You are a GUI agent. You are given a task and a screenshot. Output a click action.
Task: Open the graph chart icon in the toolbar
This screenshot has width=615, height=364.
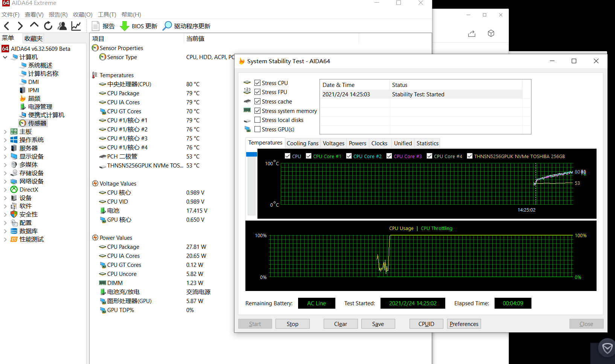tap(76, 26)
